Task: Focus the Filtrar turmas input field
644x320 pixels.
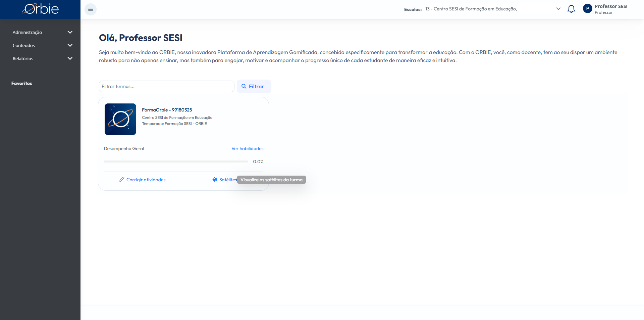Action: click(x=166, y=86)
